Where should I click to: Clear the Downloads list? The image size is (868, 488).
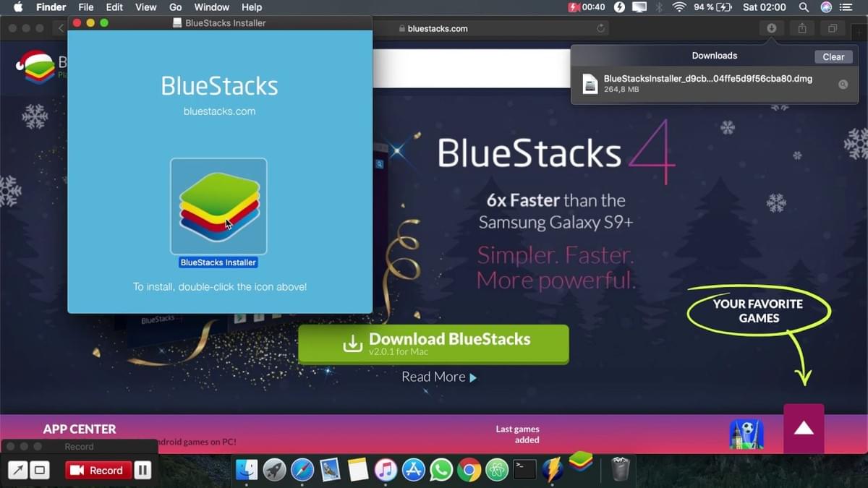tap(833, 56)
